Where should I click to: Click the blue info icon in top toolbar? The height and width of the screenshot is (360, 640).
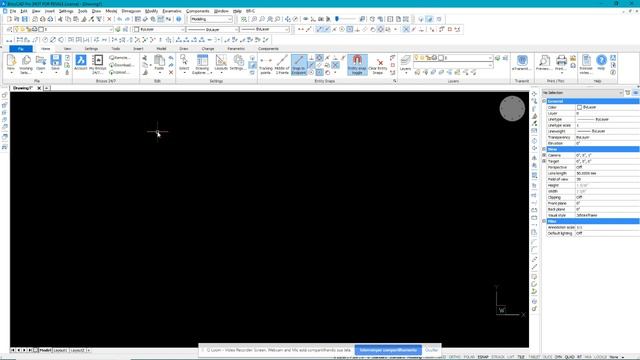tap(178, 19)
